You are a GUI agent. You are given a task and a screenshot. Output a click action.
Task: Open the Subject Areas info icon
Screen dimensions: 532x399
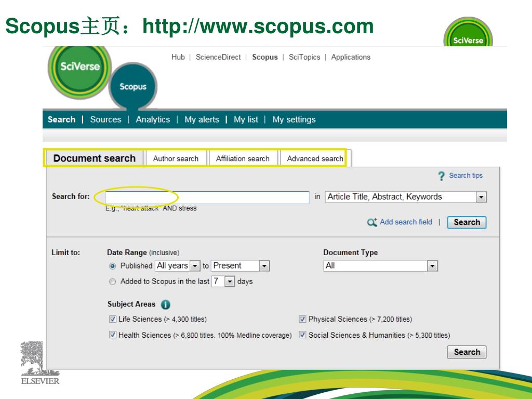tap(165, 304)
